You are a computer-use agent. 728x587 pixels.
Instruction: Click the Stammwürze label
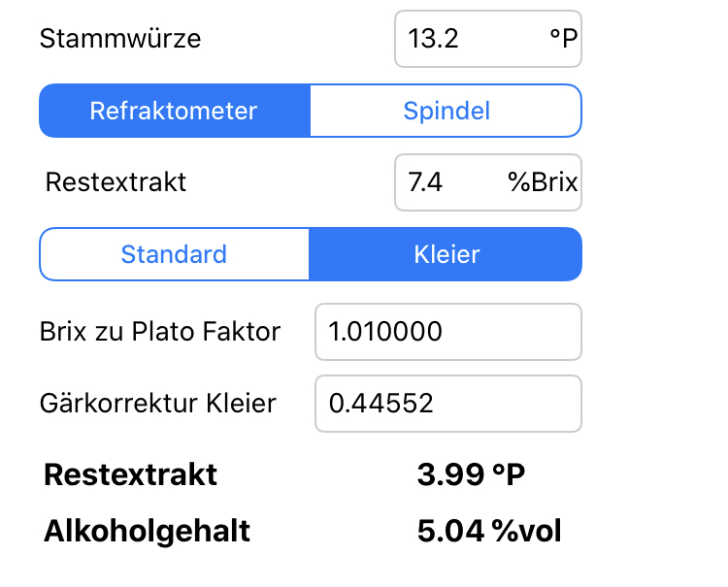coord(120,39)
